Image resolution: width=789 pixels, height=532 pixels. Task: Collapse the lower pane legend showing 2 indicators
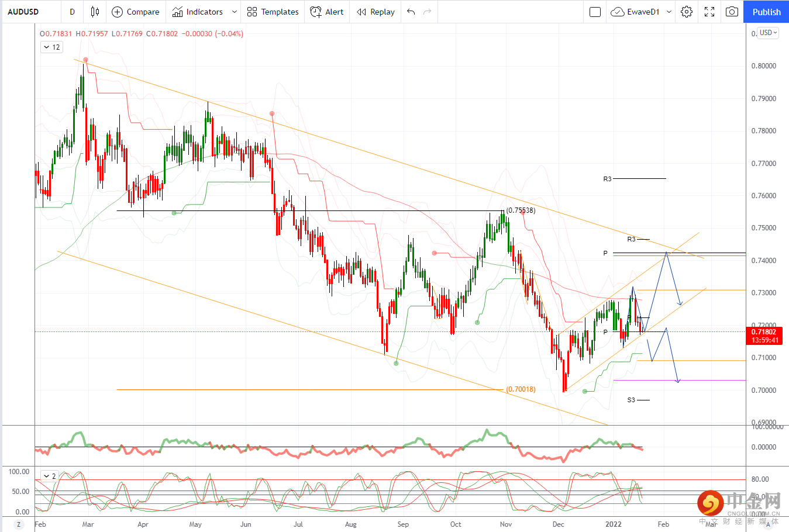pos(50,476)
